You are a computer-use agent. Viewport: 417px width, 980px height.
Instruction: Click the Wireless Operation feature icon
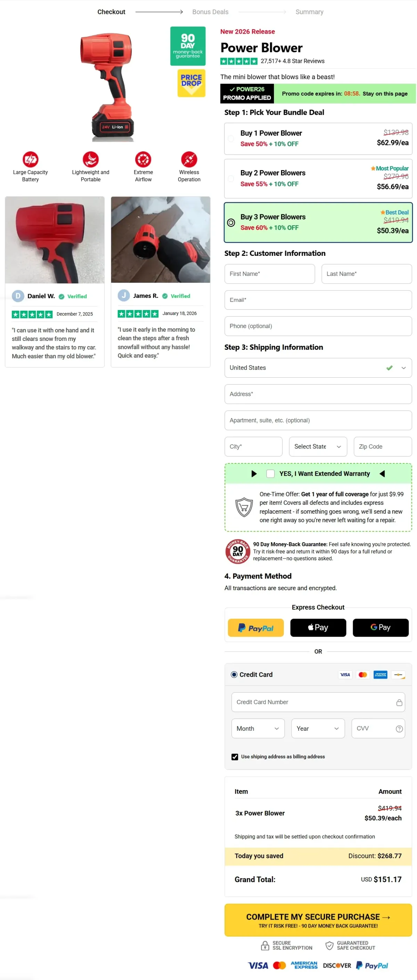pos(189,159)
